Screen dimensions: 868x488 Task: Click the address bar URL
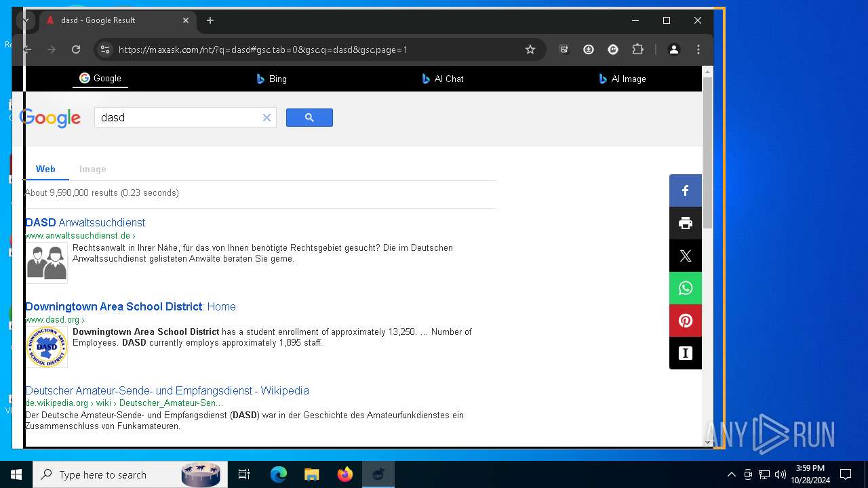tap(263, 49)
